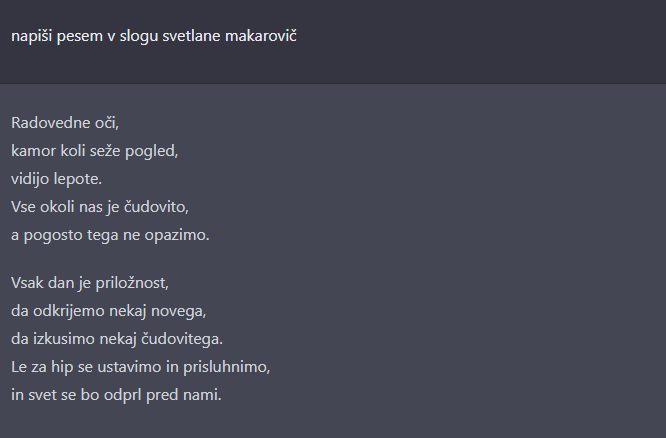This screenshot has height=438, width=666.
Task: Click the line "vidijo lepote."
Action: click(57, 179)
